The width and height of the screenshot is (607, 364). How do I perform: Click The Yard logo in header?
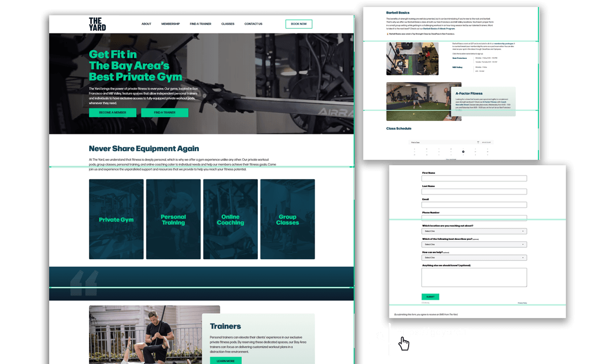[97, 24]
